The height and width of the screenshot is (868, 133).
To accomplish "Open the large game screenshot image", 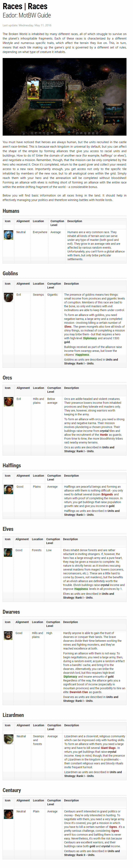I will [65, 97].
